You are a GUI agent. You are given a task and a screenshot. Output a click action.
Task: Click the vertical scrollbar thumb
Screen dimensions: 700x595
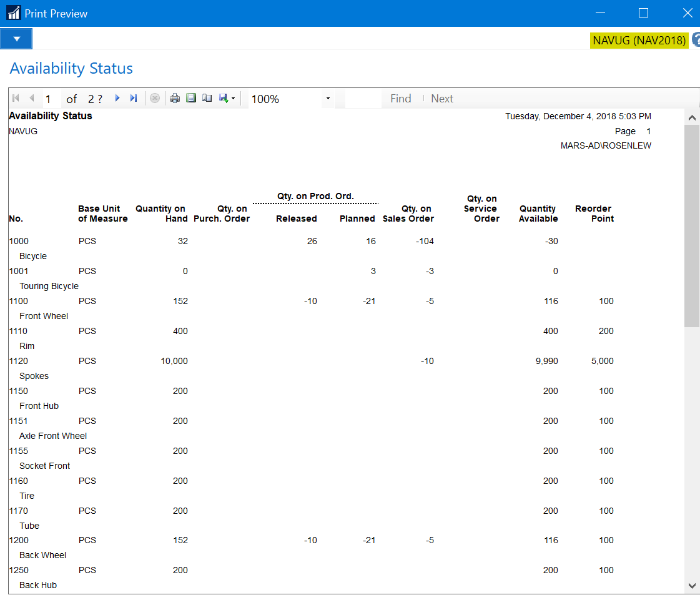(691, 225)
